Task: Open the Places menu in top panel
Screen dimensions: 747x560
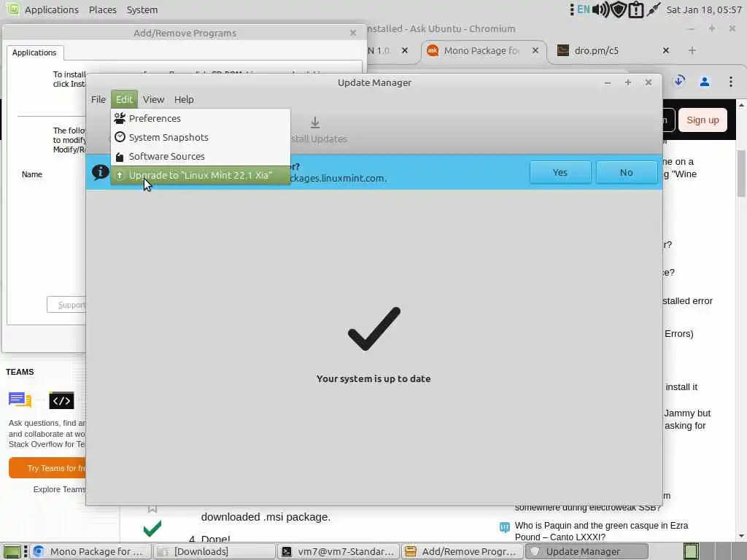Action: click(x=102, y=9)
